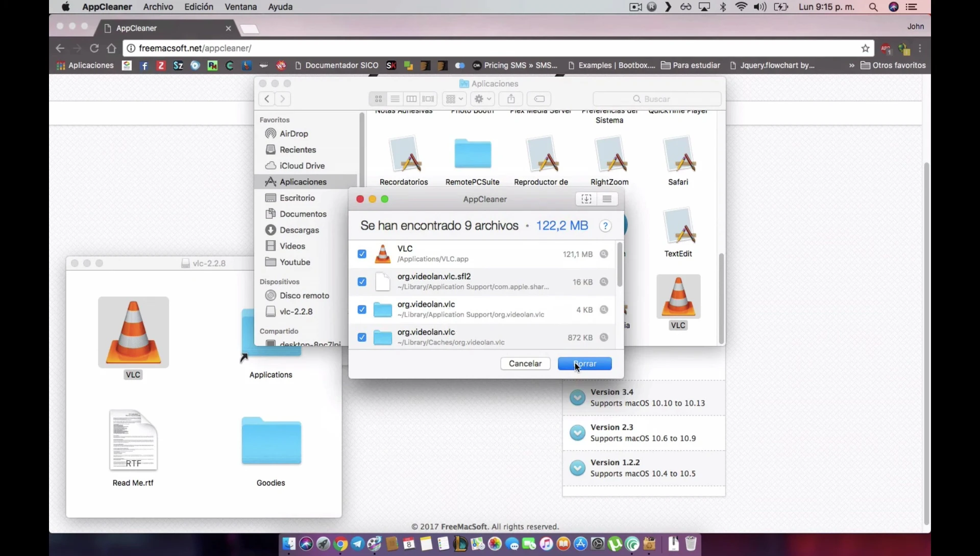Expand Version 2.3 download on web page
Viewport: 980px width, 556px height.
point(577,433)
